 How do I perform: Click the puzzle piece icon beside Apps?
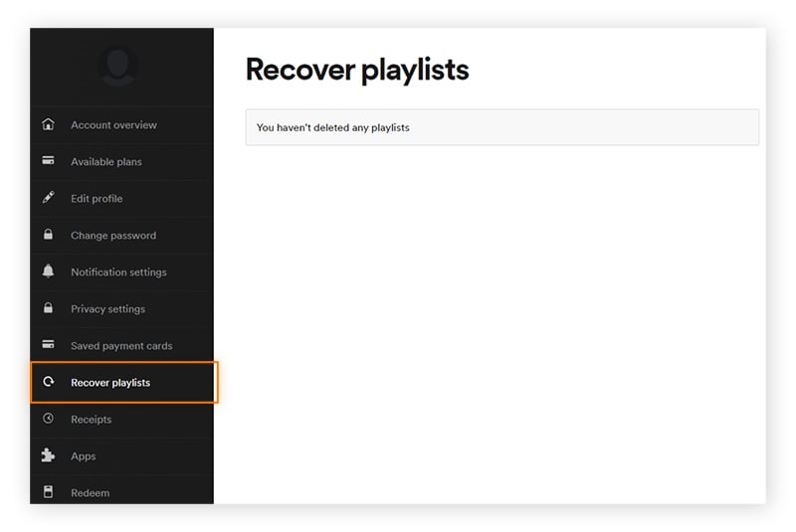pyautogui.click(x=48, y=454)
